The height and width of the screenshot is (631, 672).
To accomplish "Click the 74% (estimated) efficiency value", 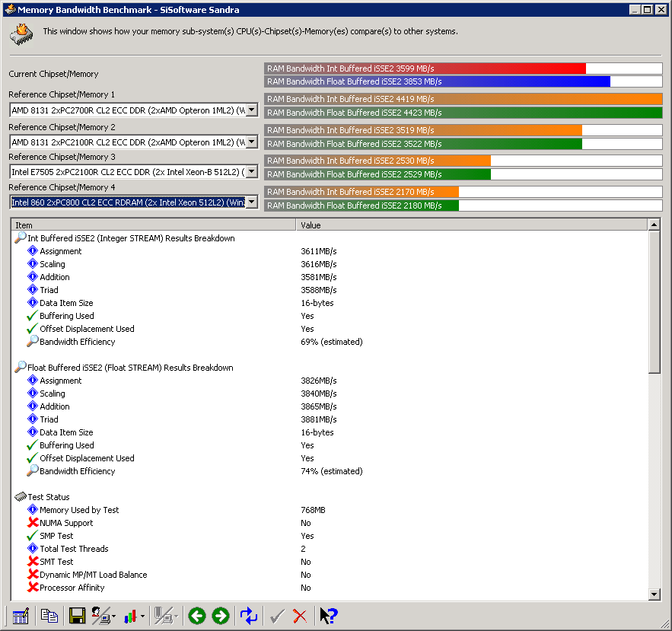I will pyautogui.click(x=331, y=471).
